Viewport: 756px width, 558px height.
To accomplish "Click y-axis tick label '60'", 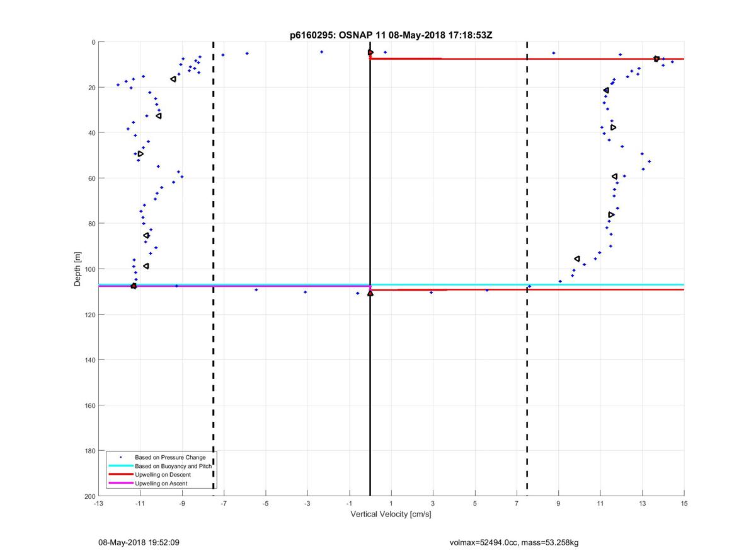I will [91, 178].
